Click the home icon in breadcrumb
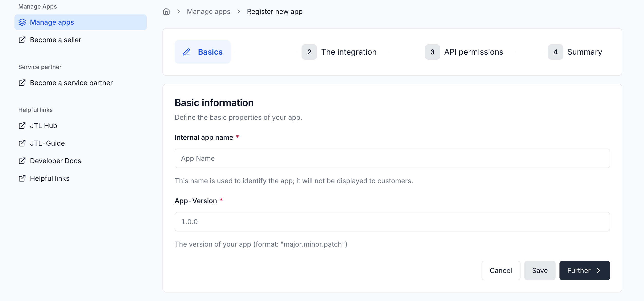The width and height of the screenshot is (644, 301). click(x=166, y=11)
